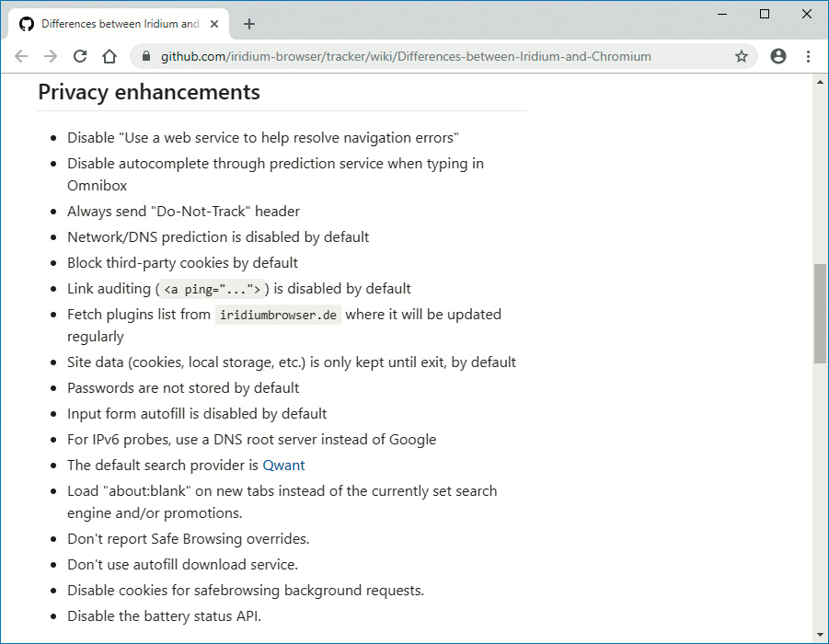This screenshot has height=644, width=829.
Task: Minimize the browser window
Action: [x=723, y=14]
